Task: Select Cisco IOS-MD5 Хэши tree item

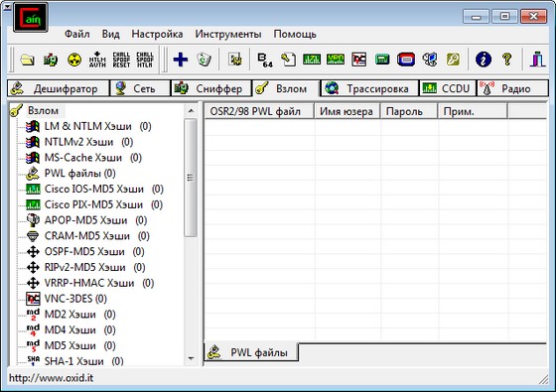Action: tap(94, 189)
